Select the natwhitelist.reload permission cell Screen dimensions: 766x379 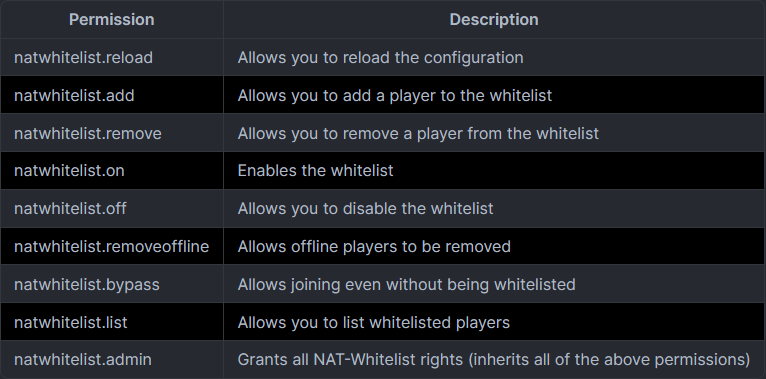[112, 57]
